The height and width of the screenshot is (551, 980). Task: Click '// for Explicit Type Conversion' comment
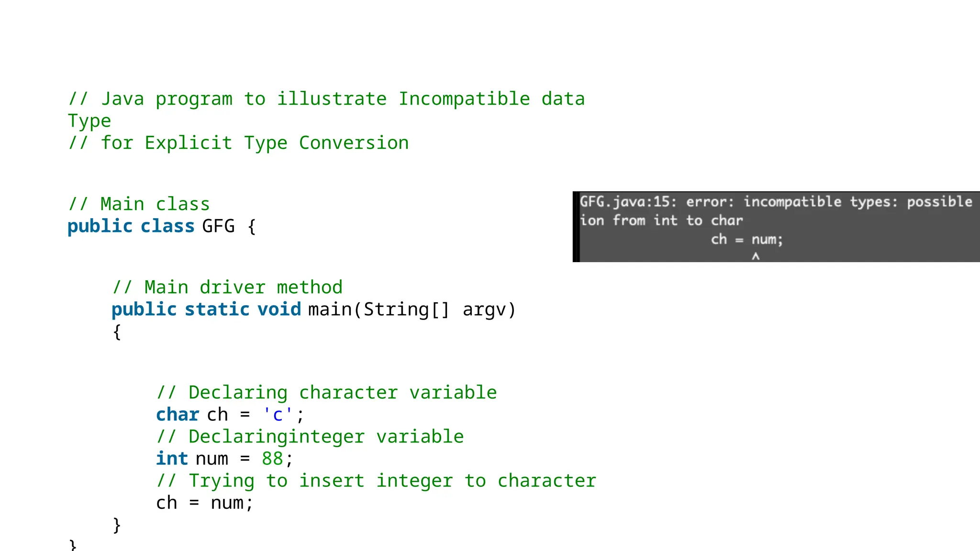click(238, 143)
